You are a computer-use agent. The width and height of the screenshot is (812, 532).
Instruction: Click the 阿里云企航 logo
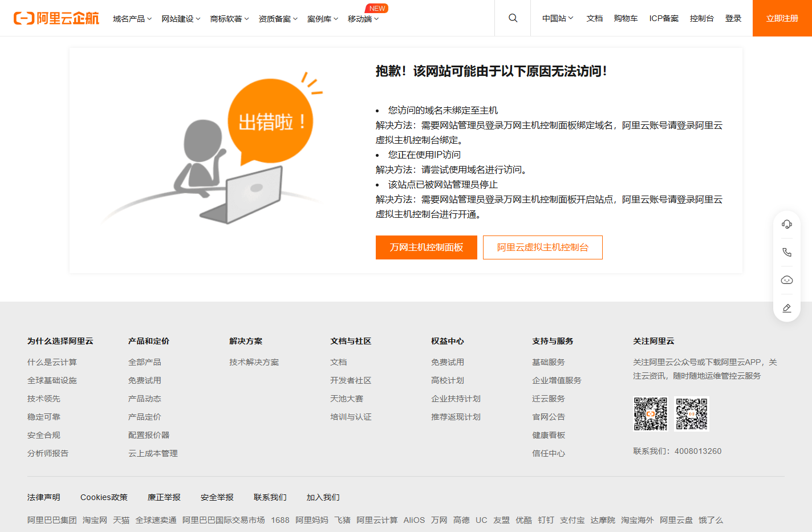click(x=56, y=18)
